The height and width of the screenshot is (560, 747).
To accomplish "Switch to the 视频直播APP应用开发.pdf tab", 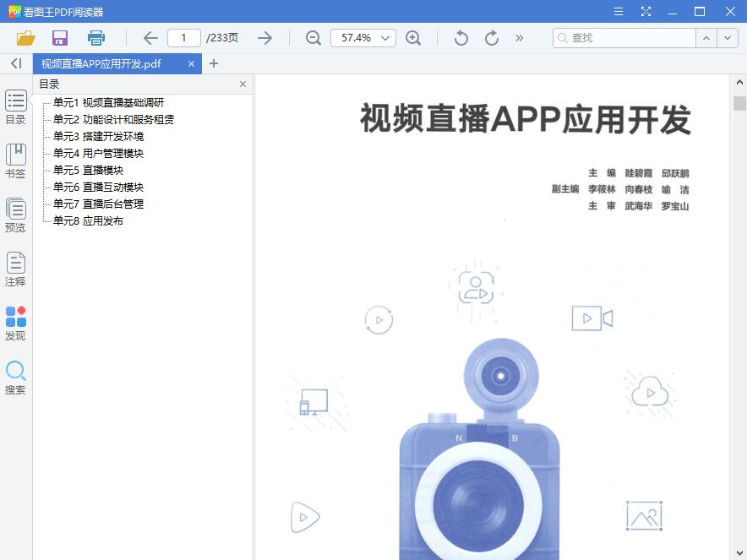I will click(110, 63).
